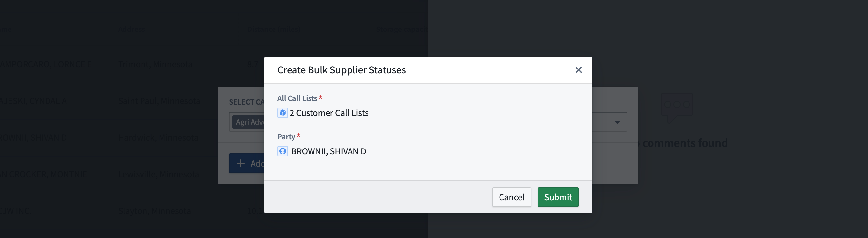Click the Slayton, Minnesota address cell
Screen dimensions: 868x238
tap(154, 211)
